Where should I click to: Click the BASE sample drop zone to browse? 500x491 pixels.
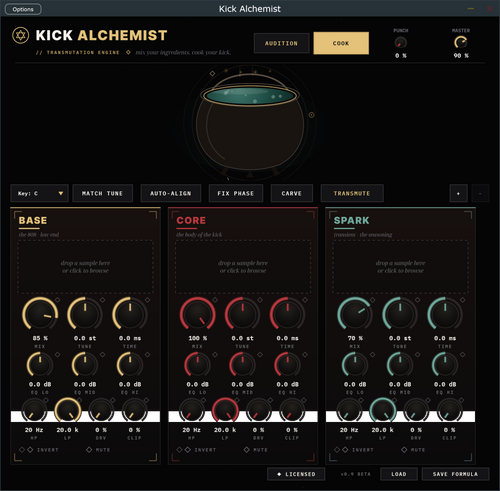(x=85, y=267)
